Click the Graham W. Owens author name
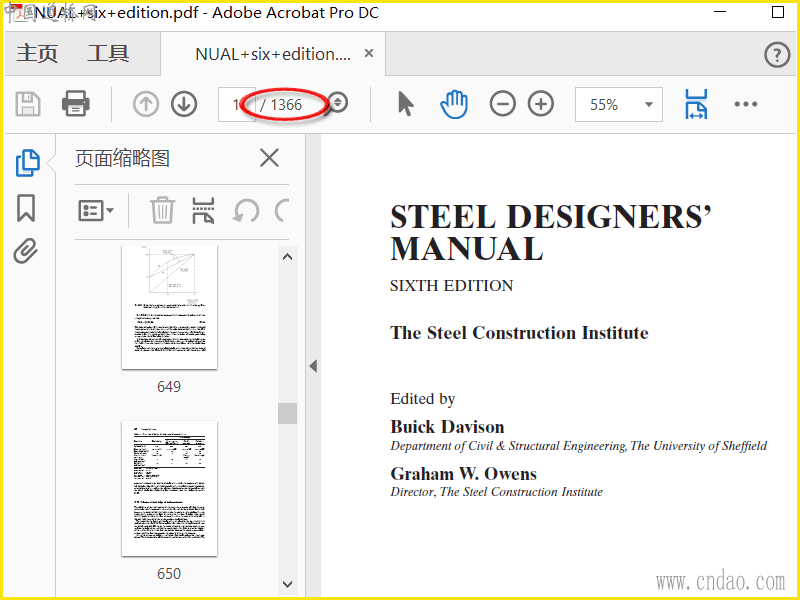Viewport: 800px width, 600px height. click(463, 474)
